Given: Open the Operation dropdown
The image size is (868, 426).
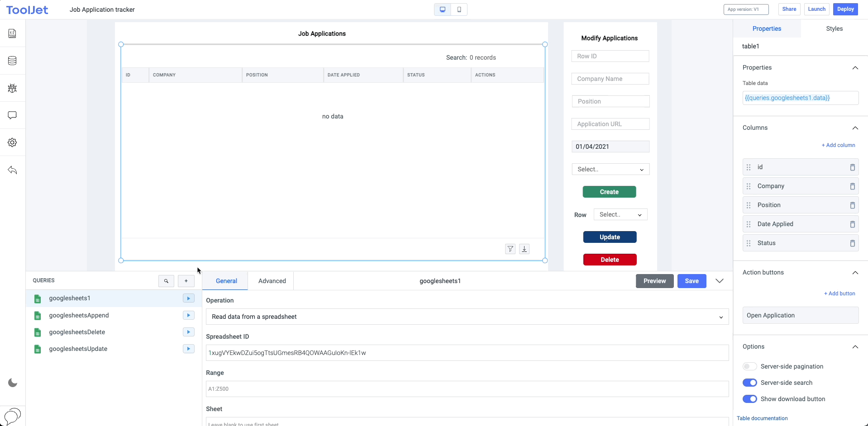Looking at the screenshot, I should (466, 317).
